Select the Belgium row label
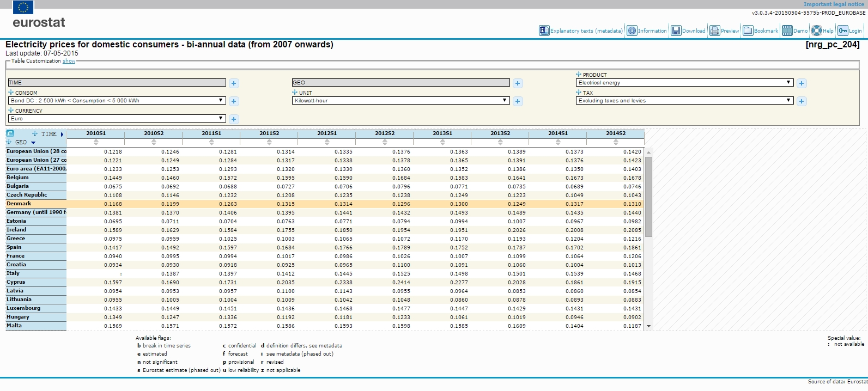868x391 pixels. point(36,178)
